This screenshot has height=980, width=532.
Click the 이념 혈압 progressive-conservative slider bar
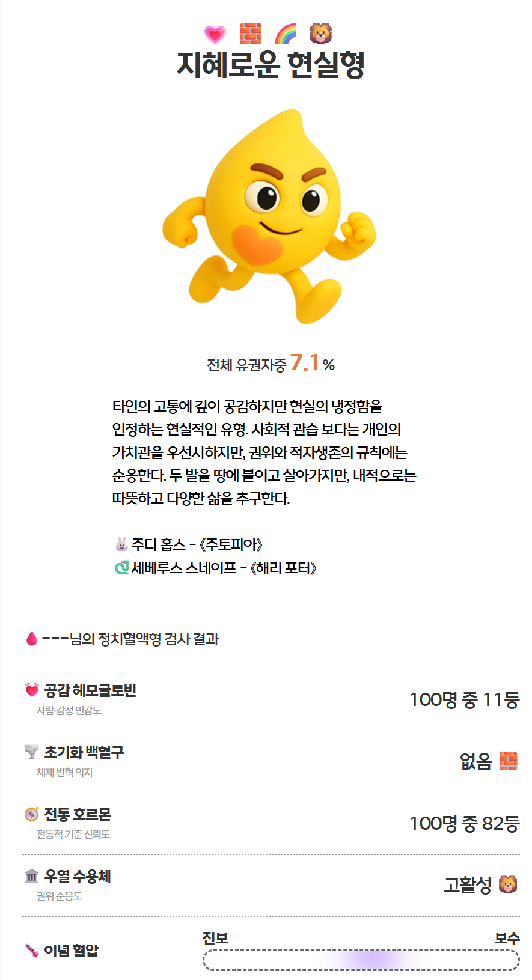tap(361, 960)
